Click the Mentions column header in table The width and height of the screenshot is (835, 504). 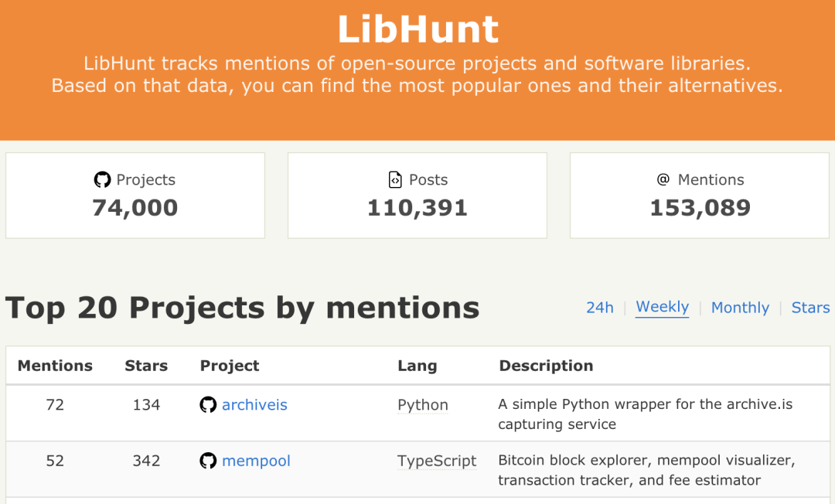[55, 366]
